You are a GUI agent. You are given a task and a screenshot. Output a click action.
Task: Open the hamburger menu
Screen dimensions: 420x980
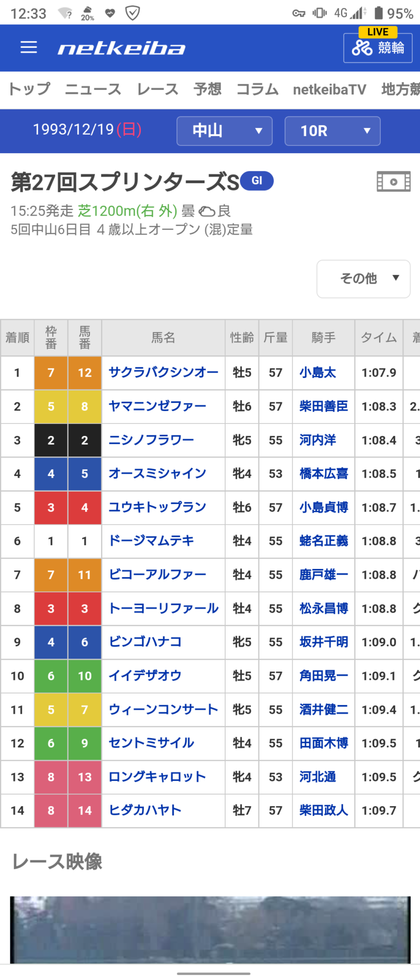[29, 48]
